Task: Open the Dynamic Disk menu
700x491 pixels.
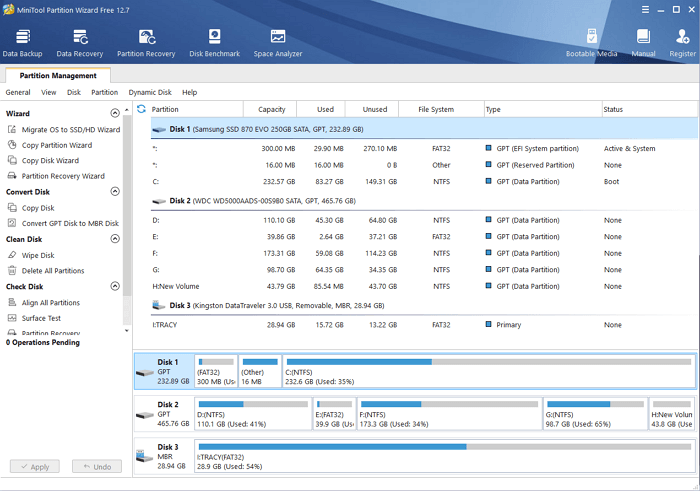Action: point(149,92)
